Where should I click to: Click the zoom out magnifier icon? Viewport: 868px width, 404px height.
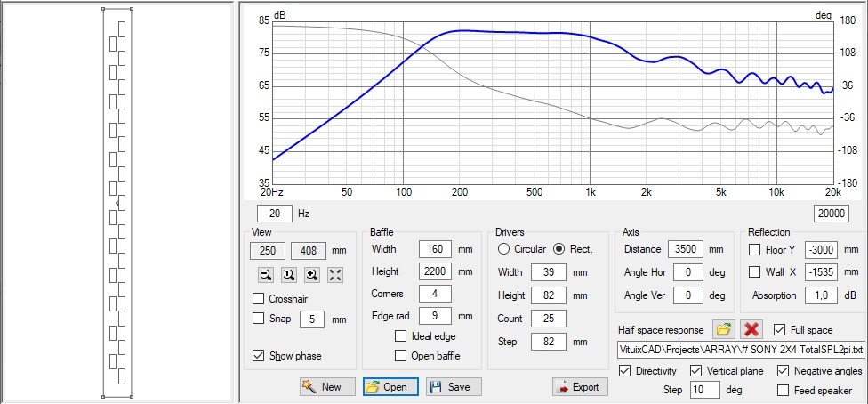(267, 274)
